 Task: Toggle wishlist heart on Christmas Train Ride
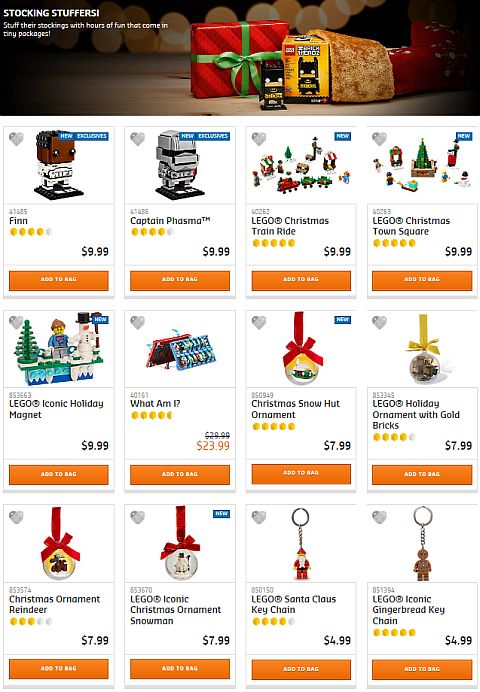click(x=259, y=139)
